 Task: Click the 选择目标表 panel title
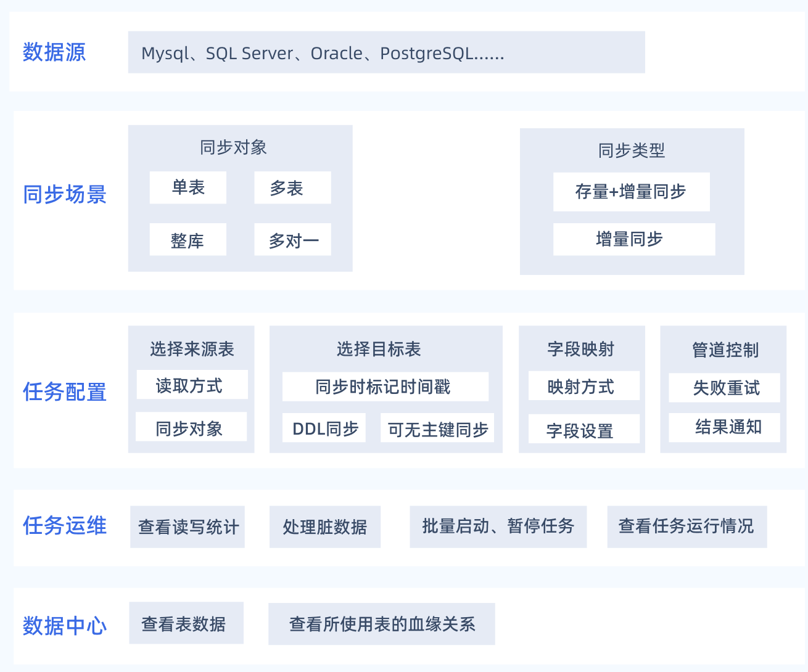pyautogui.click(x=379, y=349)
